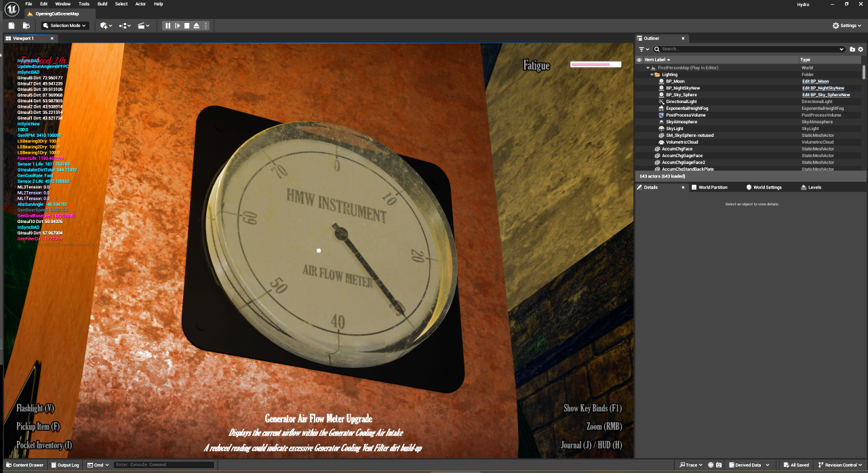868x473 pixels.
Task: Select ExponentialHeightFog in the Outliner
Action: [687, 108]
